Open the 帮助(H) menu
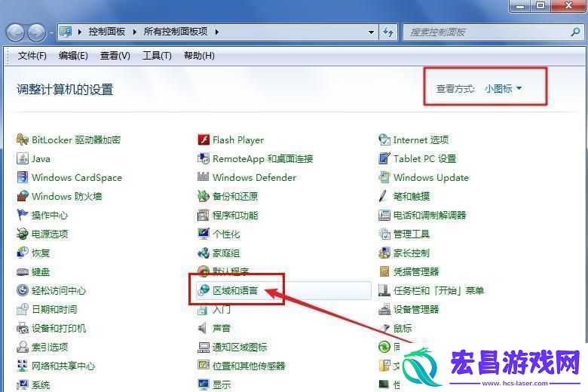 pyautogui.click(x=199, y=56)
